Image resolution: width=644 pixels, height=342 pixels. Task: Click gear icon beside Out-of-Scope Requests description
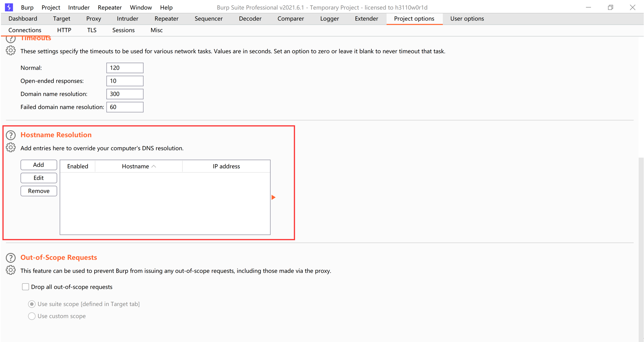point(11,270)
